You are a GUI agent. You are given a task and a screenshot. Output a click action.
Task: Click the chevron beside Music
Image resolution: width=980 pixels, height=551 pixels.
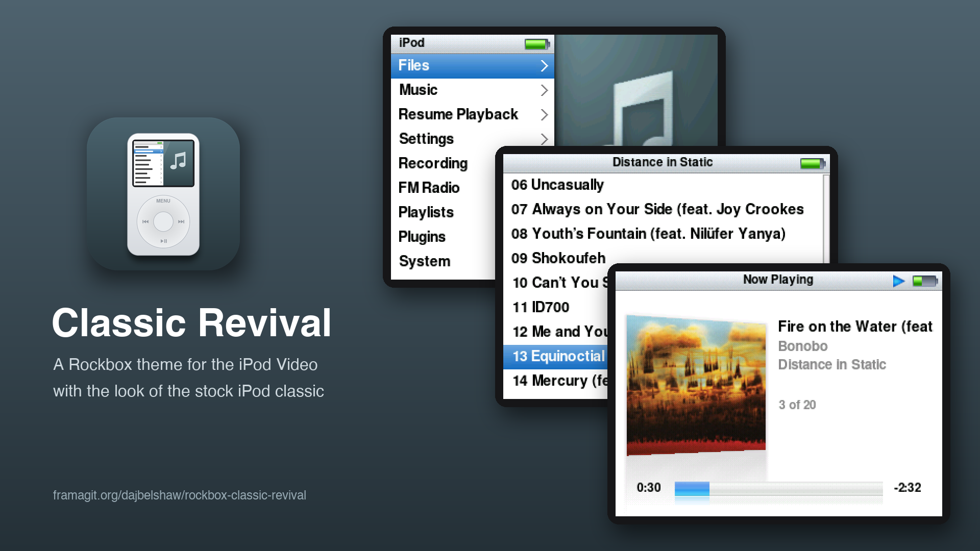click(544, 90)
